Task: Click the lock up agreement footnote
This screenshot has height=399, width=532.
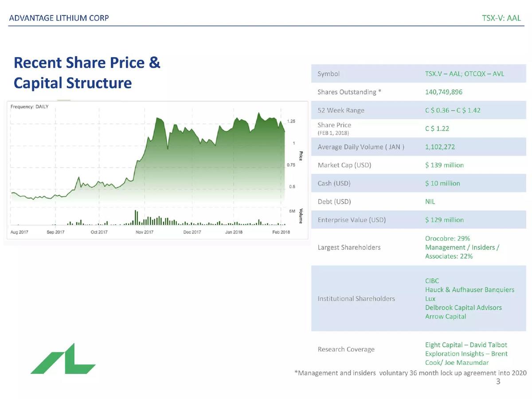Action: point(411,373)
